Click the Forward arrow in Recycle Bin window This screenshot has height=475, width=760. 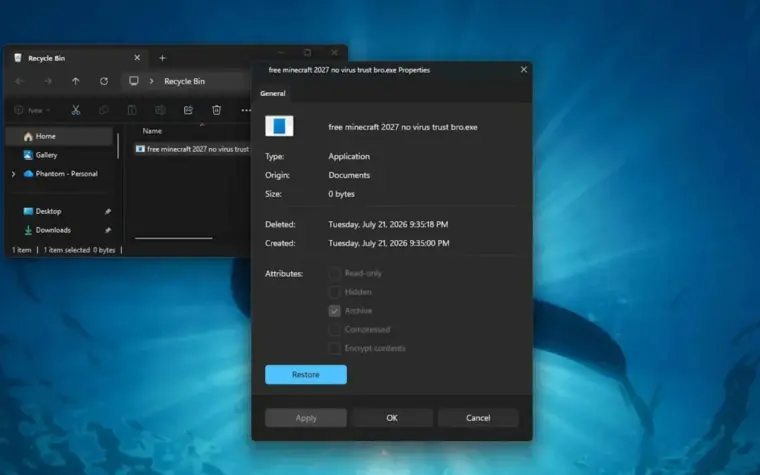[x=48, y=81]
